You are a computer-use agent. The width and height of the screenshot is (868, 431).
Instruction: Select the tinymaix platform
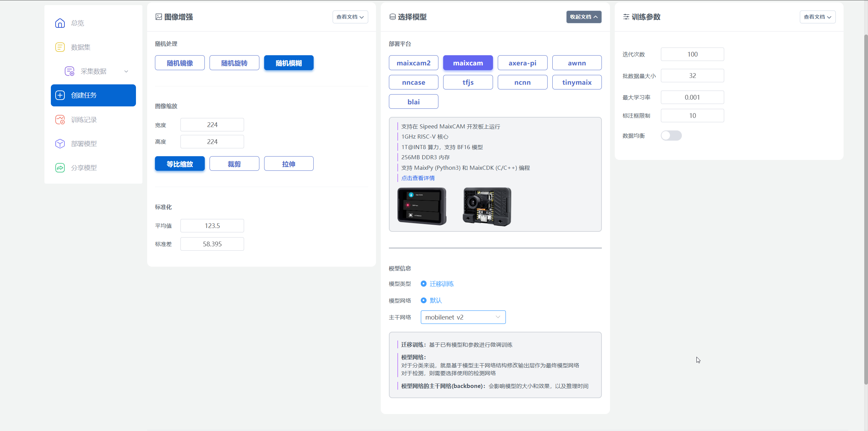coord(577,82)
